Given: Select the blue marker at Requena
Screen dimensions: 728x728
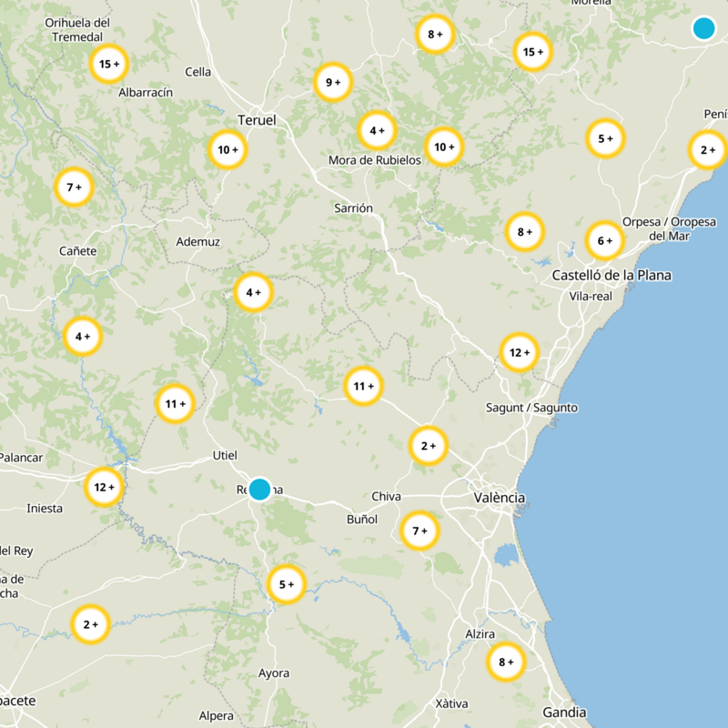Looking at the screenshot, I should [x=262, y=489].
